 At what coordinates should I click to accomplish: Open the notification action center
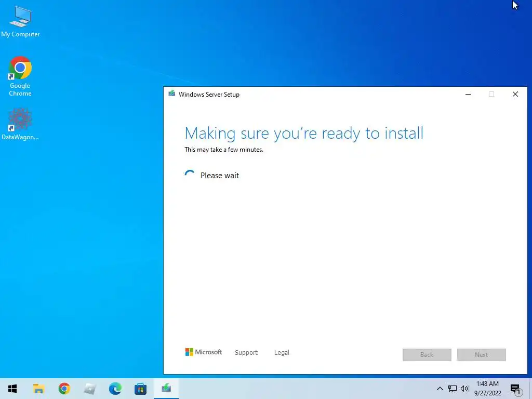point(516,389)
